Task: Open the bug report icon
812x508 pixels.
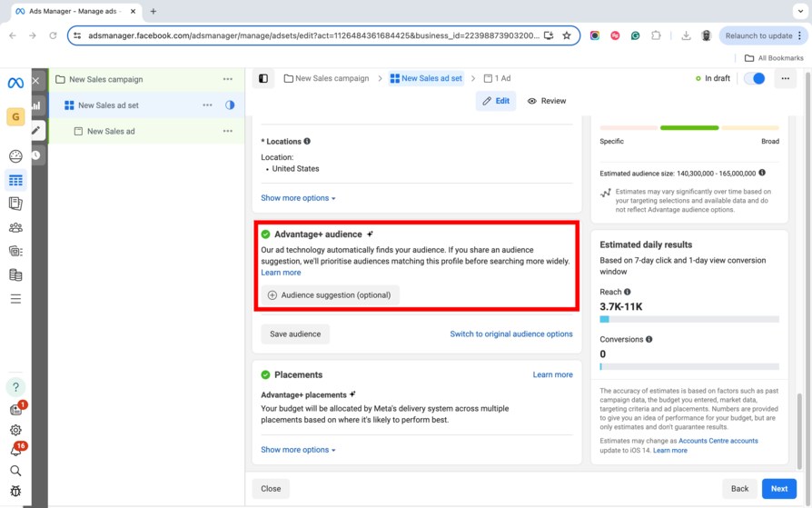Action: click(x=15, y=491)
